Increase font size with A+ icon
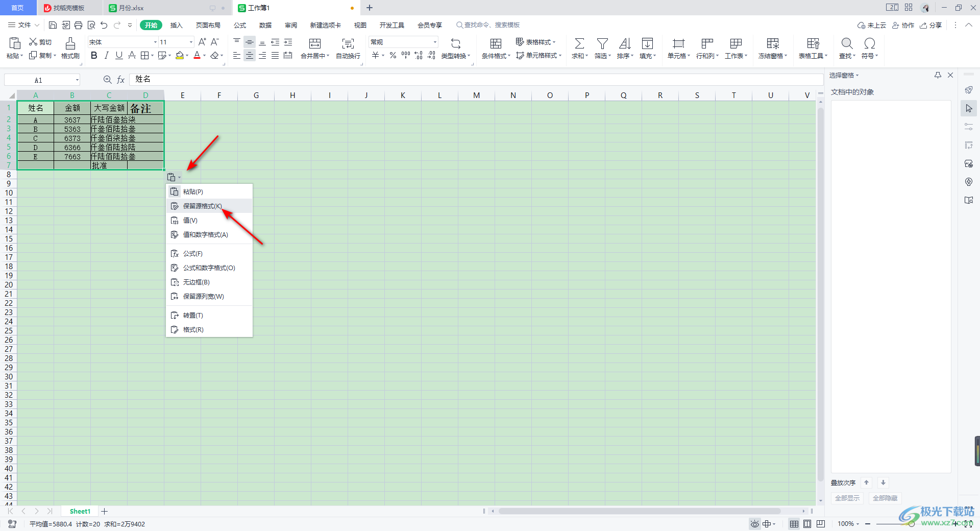Viewport: 980px width, 531px height. tap(202, 42)
